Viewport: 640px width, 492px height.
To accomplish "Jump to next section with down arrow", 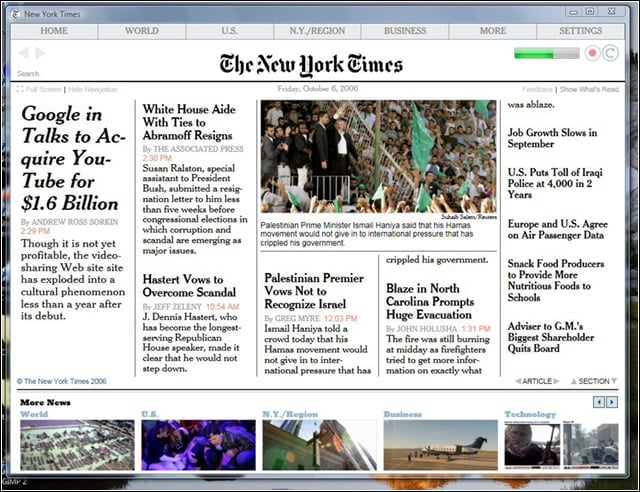I will [613, 381].
